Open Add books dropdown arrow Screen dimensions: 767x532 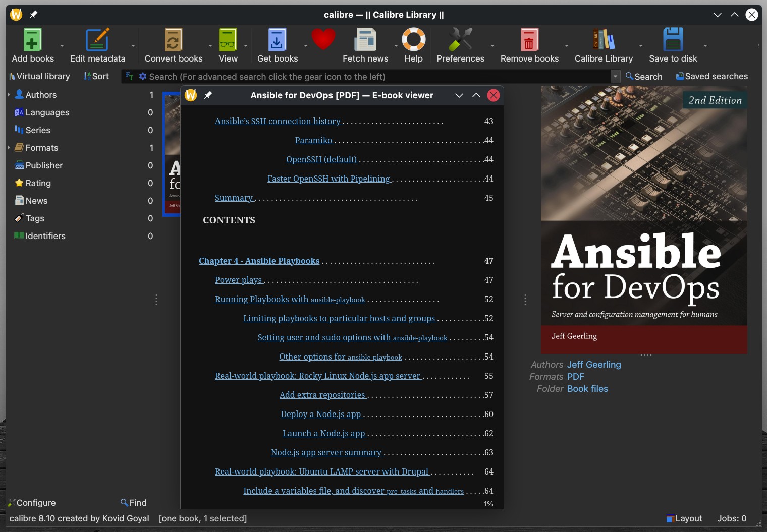[62, 46]
